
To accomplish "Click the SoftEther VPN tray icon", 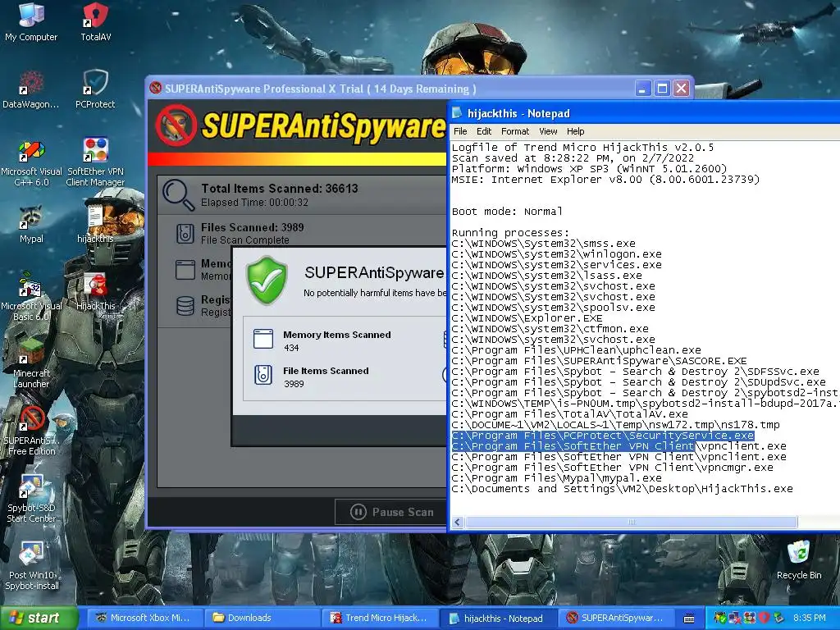I will (x=750, y=618).
